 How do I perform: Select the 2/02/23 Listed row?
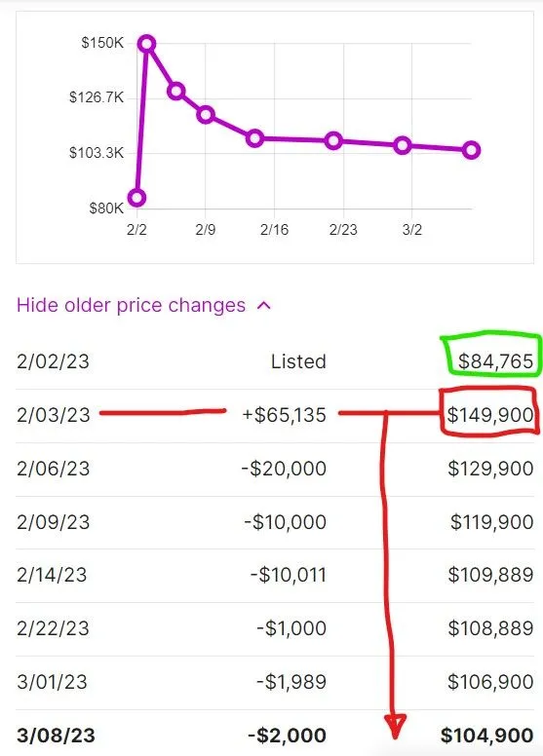[x=275, y=361]
